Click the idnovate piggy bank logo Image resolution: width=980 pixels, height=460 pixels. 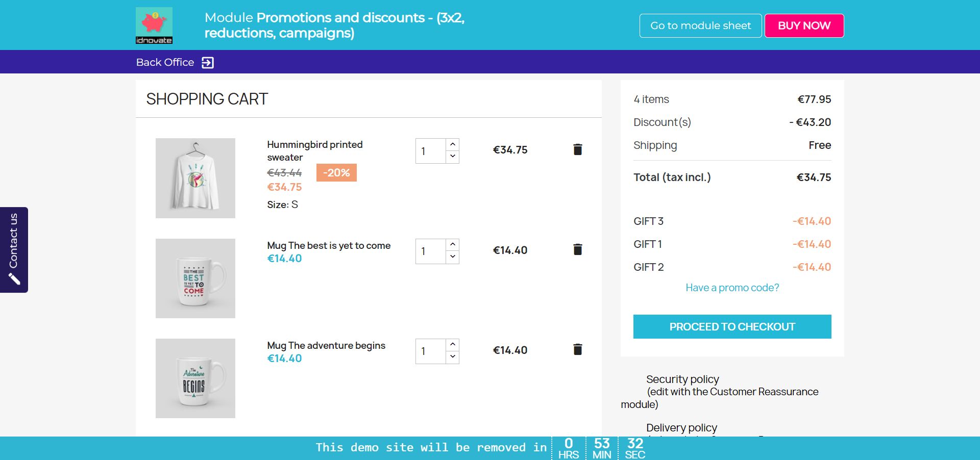154,25
